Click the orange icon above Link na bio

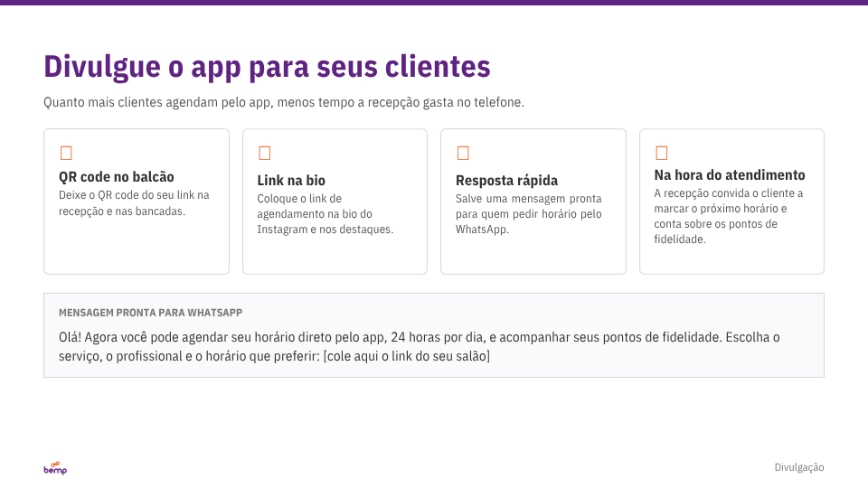(265, 153)
